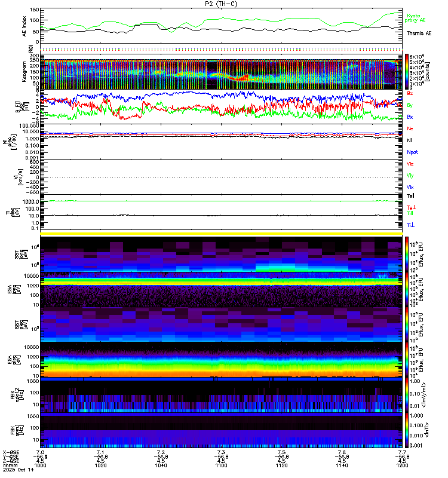Select the green Kyoto proxy AE legend label
Viewport: 448px width, 478px height.
pos(415,18)
